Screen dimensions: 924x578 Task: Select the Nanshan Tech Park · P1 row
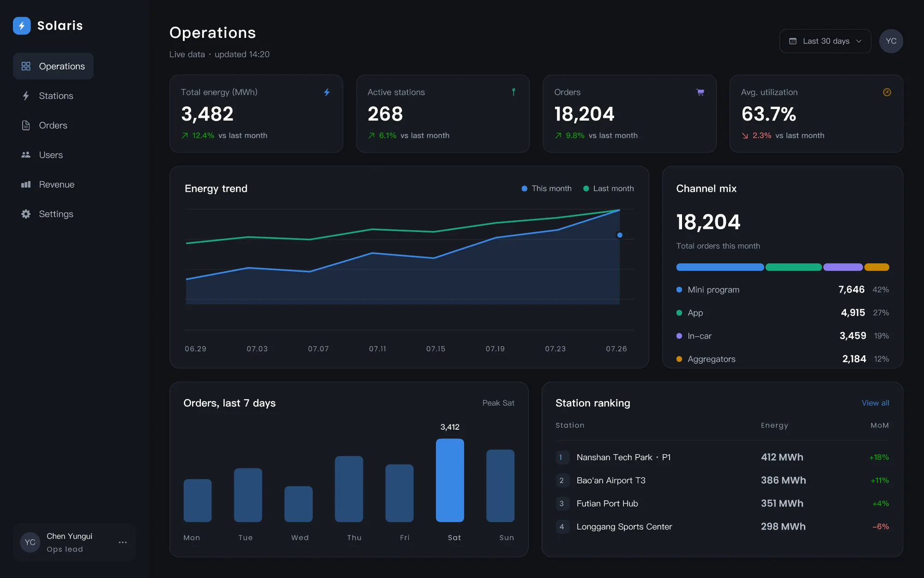pyautogui.click(x=722, y=457)
